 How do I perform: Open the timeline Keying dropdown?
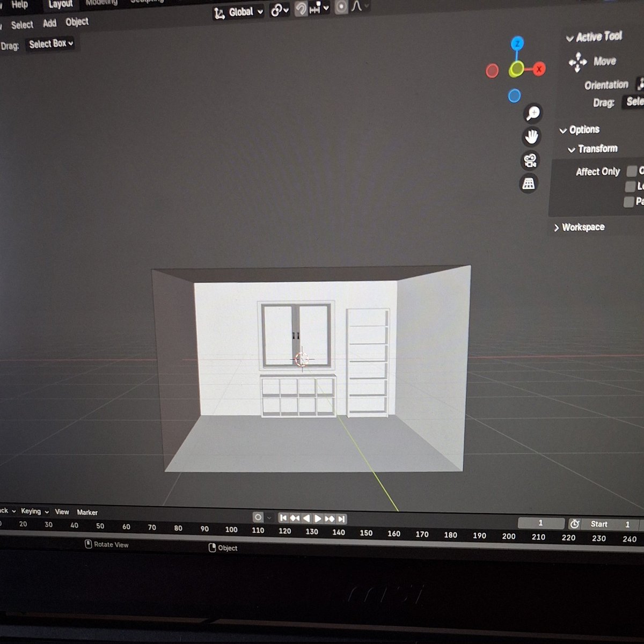(35, 511)
